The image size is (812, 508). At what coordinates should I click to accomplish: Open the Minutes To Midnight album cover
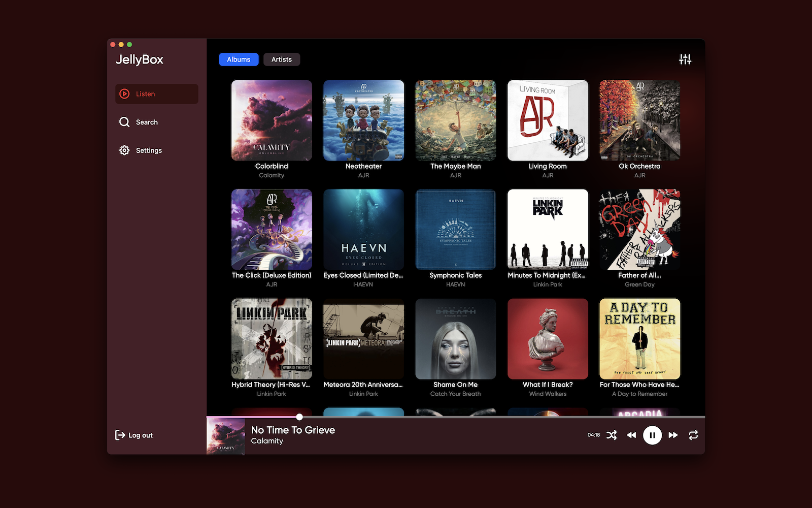click(548, 230)
